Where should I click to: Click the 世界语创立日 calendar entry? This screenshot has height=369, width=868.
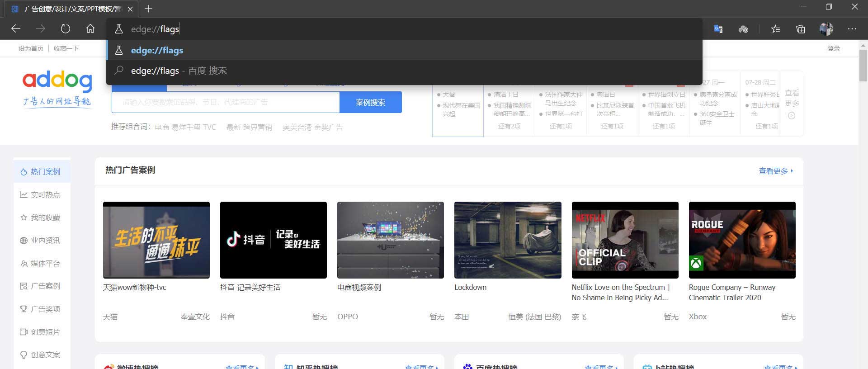pyautogui.click(x=667, y=95)
